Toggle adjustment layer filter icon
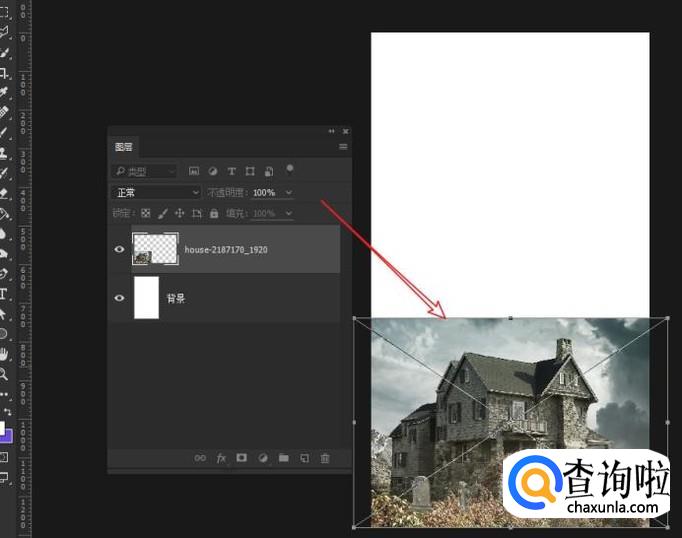682x538 pixels. (213, 171)
